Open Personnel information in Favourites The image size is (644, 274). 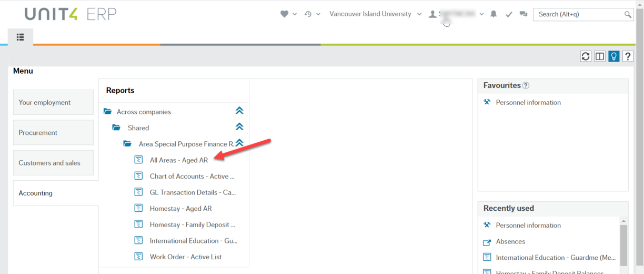528,103
